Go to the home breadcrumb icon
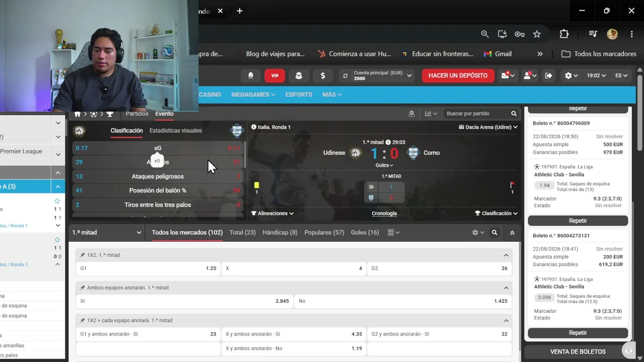This screenshot has width=644, height=362. pyautogui.click(x=77, y=114)
